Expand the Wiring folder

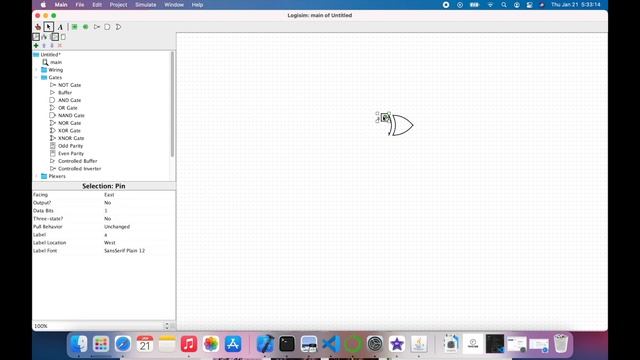[36, 70]
